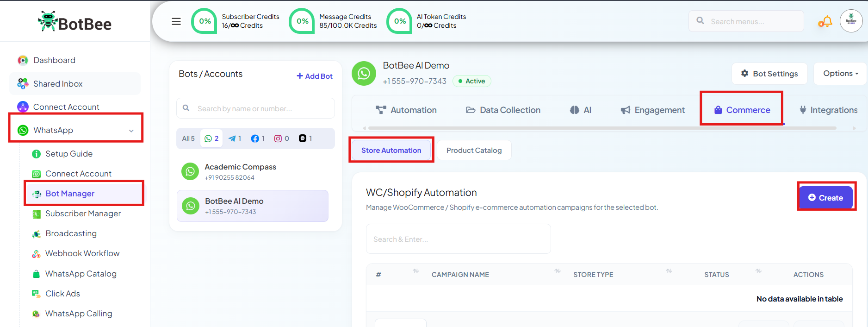Click the horizontal tab scrollbar
Screen dimensions: 868x327
click(x=601, y=128)
